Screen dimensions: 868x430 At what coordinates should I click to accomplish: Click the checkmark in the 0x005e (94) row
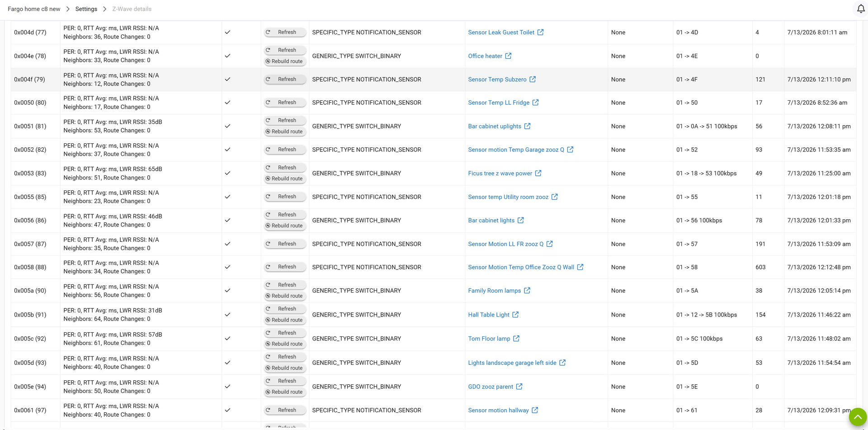click(227, 387)
